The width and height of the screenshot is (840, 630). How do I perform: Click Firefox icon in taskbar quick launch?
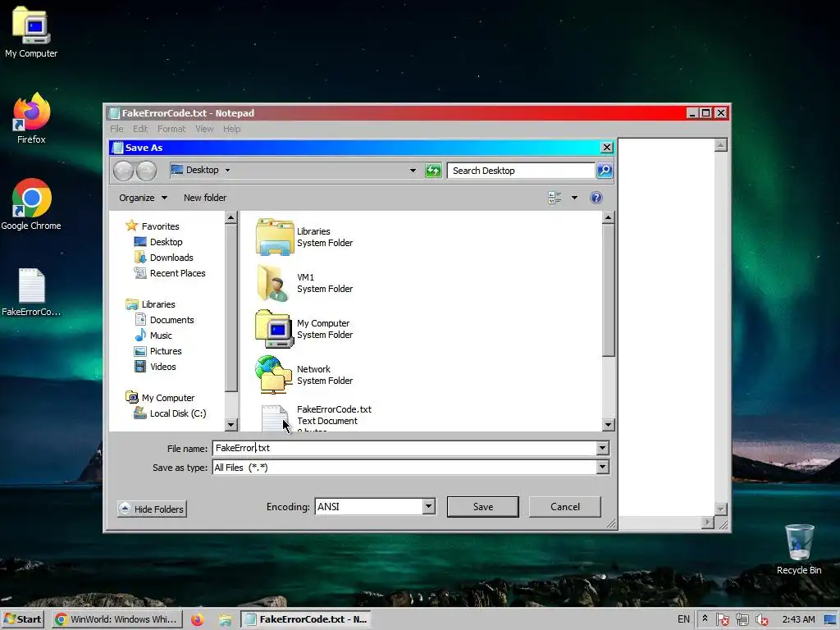click(198, 619)
